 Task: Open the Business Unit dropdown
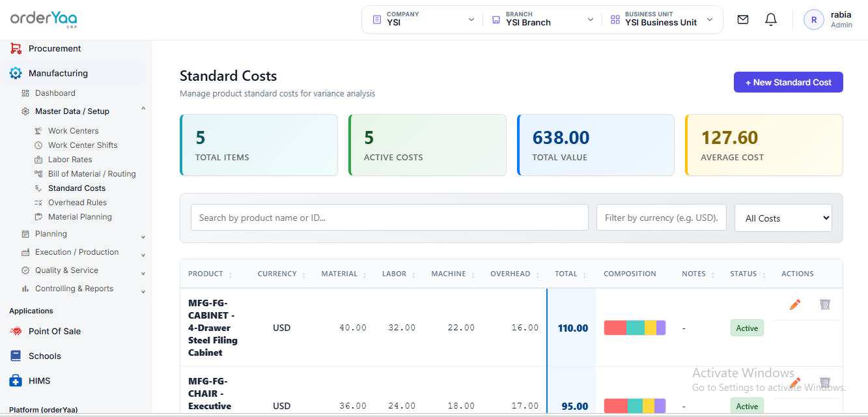[662, 20]
